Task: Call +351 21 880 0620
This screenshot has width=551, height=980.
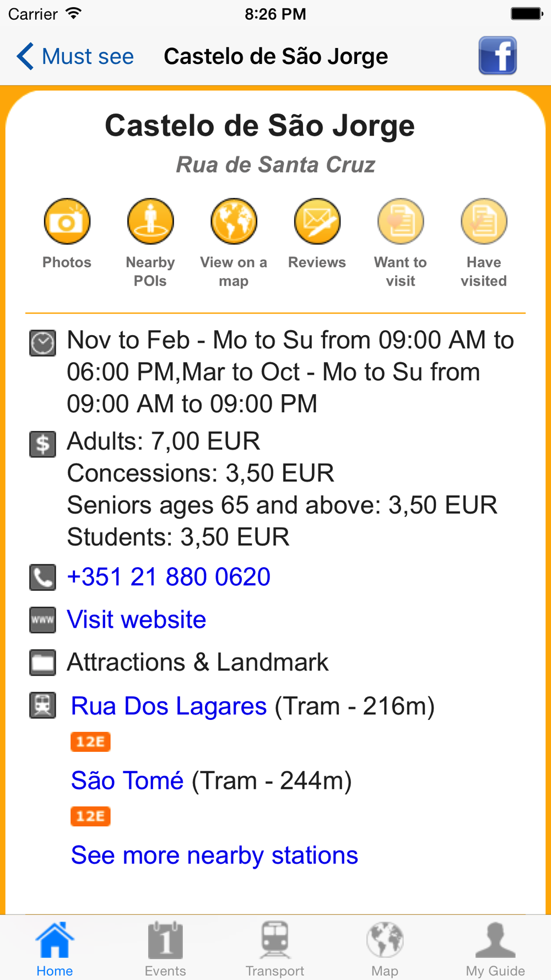Action: coord(169,577)
